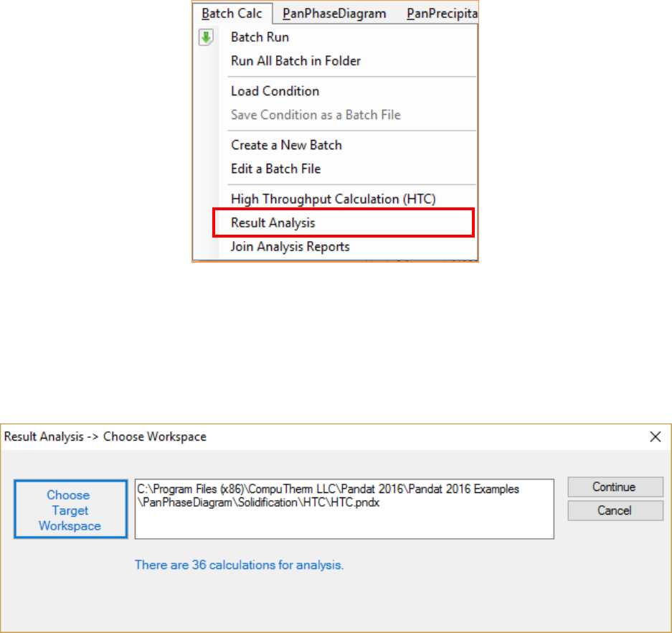Open the PanPhaseDiagram menu

(334, 14)
